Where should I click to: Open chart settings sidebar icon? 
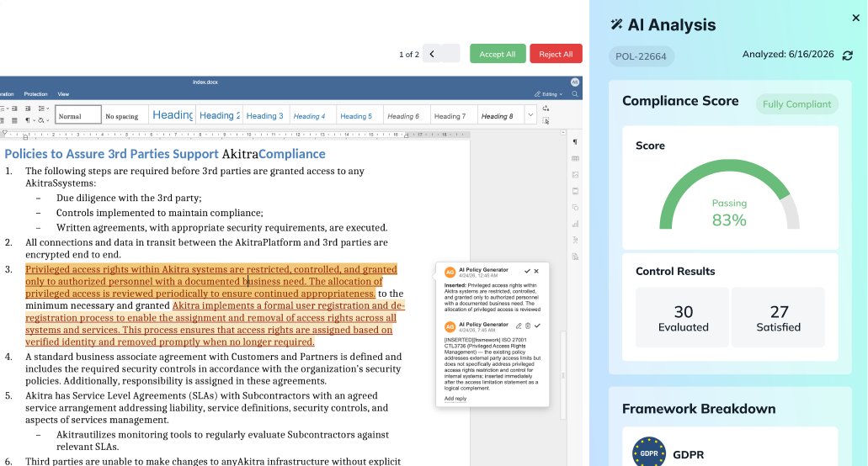575,224
